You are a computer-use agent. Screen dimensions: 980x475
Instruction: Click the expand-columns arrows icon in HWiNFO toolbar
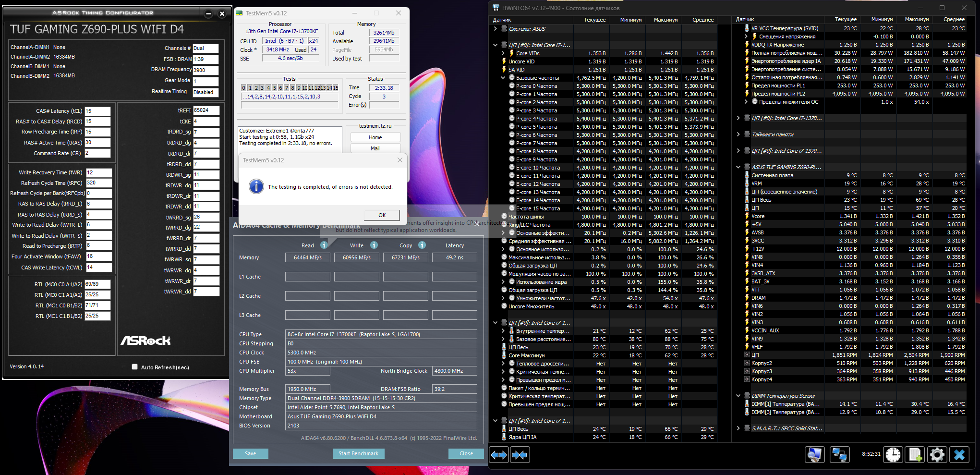point(499,454)
